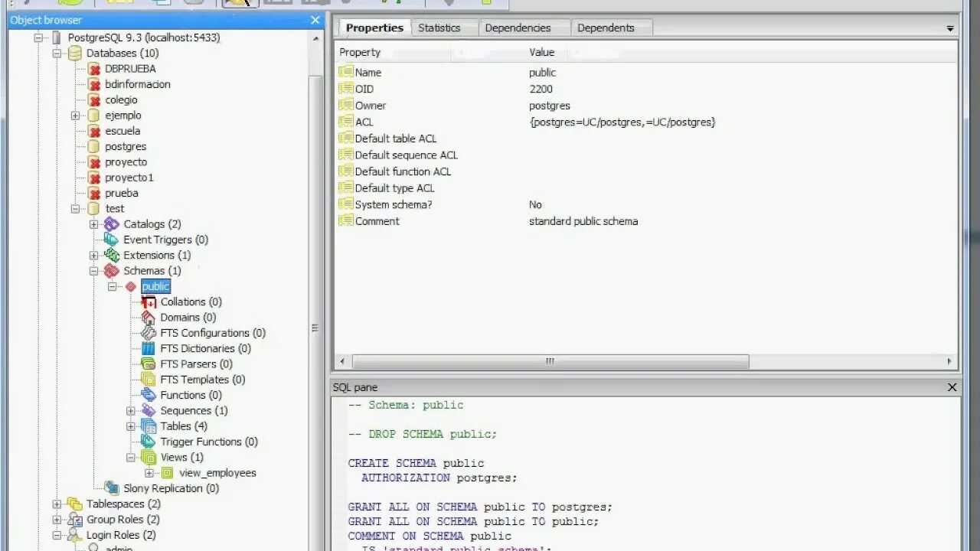The image size is (980, 551).
Task: Click the properties scrollbar right arrow
Action: coord(949,361)
